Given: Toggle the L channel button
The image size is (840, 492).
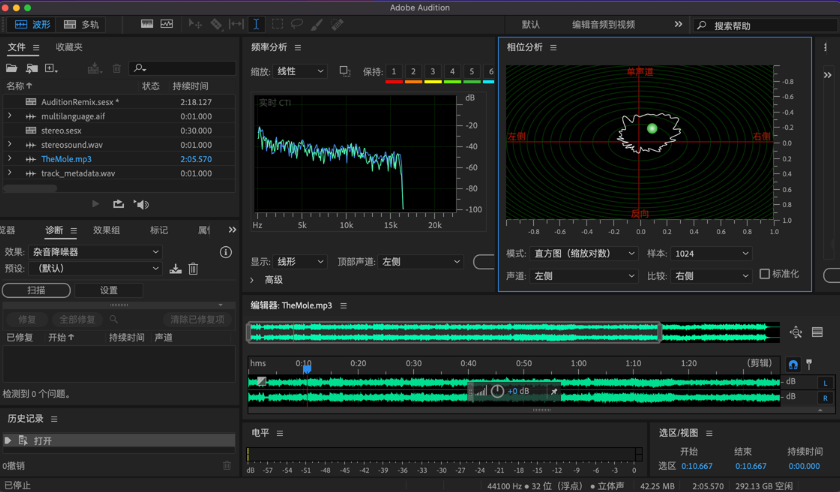Looking at the screenshot, I should pyautogui.click(x=826, y=383).
